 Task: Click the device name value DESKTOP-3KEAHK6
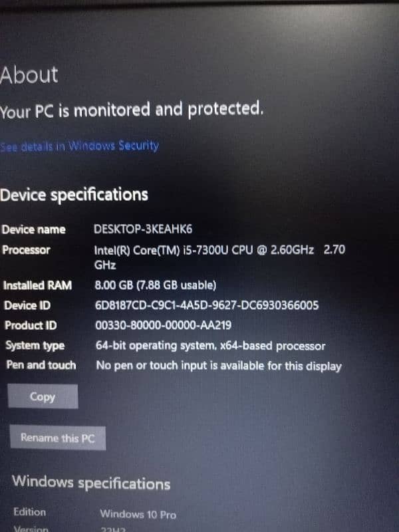pos(143,229)
